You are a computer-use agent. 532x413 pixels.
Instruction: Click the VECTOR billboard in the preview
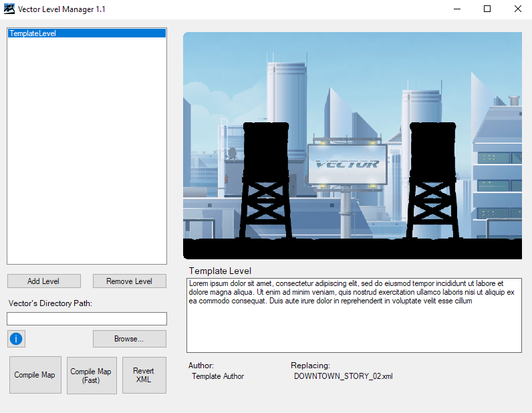click(348, 164)
